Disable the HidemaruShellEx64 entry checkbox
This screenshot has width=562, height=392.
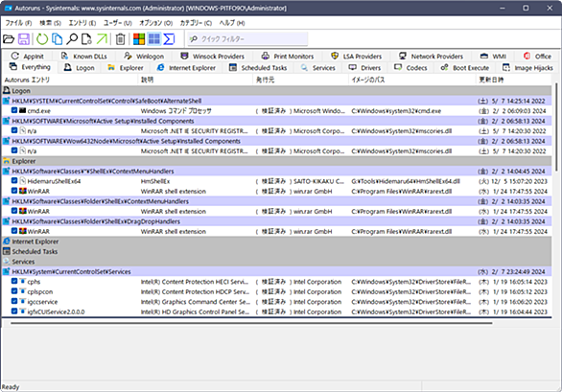[x=14, y=180]
